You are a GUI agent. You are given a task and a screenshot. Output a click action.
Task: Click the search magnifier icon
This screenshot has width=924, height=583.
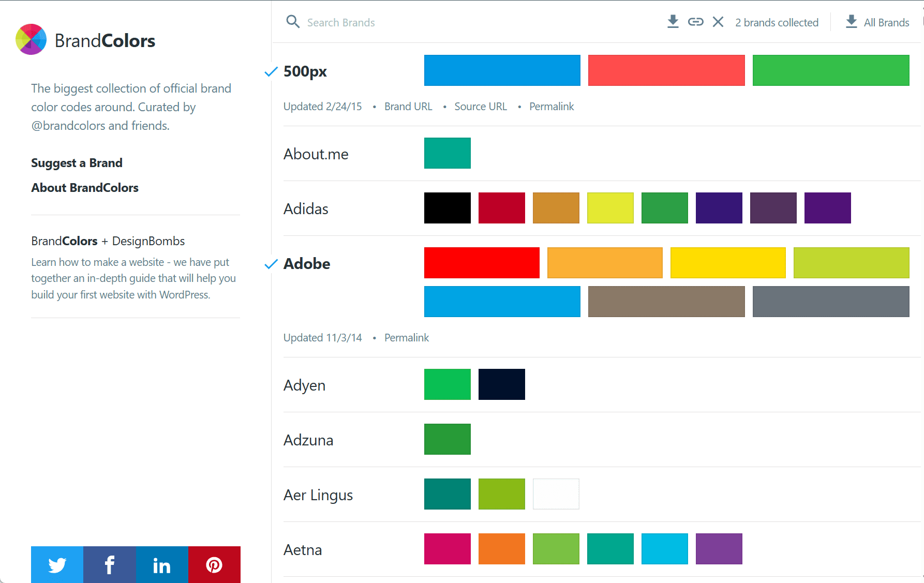(293, 22)
